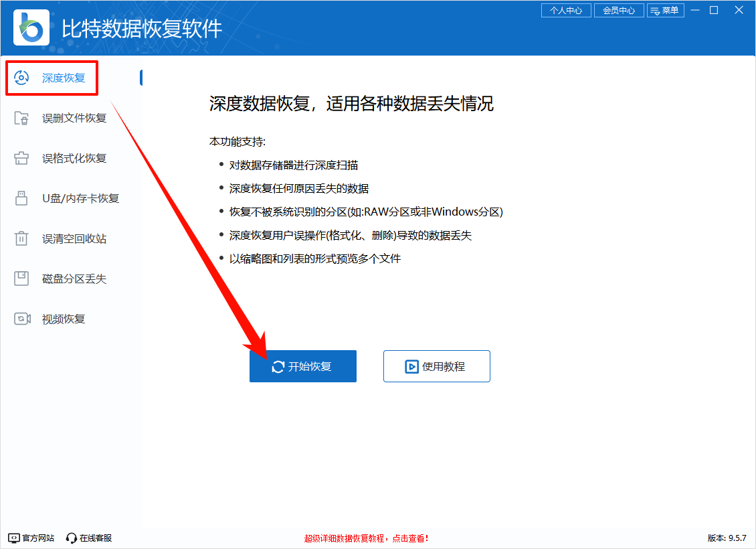Click text about RAW分区或非Windows分区

tap(366, 212)
